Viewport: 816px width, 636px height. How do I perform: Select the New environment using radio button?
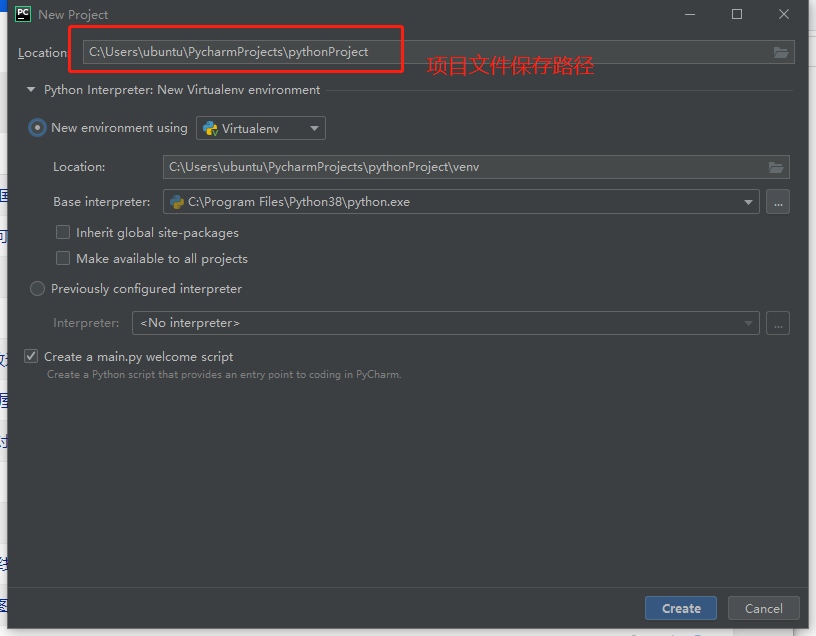(37, 128)
